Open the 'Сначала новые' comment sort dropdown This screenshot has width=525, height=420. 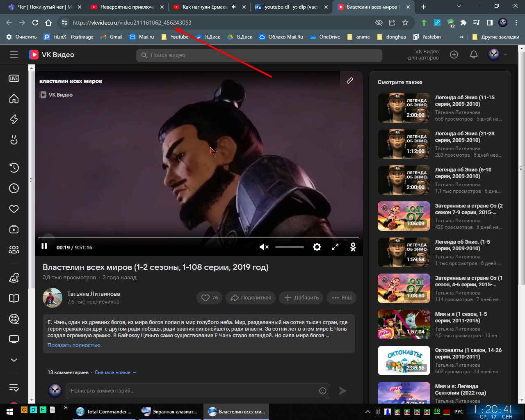click(x=115, y=372)
